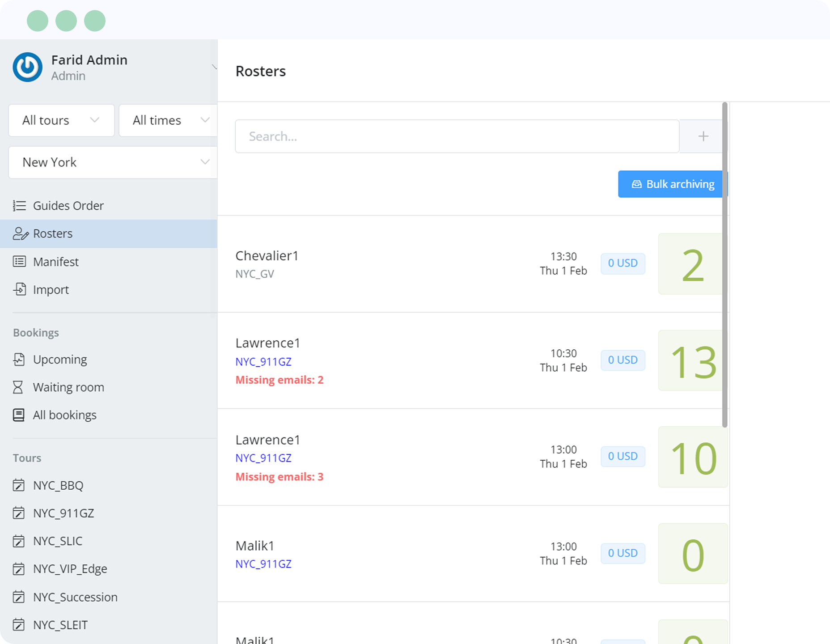The height and width of the screenshot is (644, 830).
Task: Open the NYC_VIP_Edge tour item
Action: [x=70, y=569]
